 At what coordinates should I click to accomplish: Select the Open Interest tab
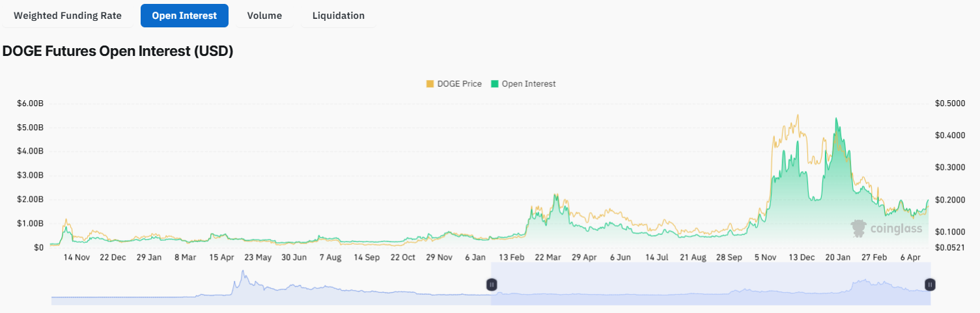184,16
